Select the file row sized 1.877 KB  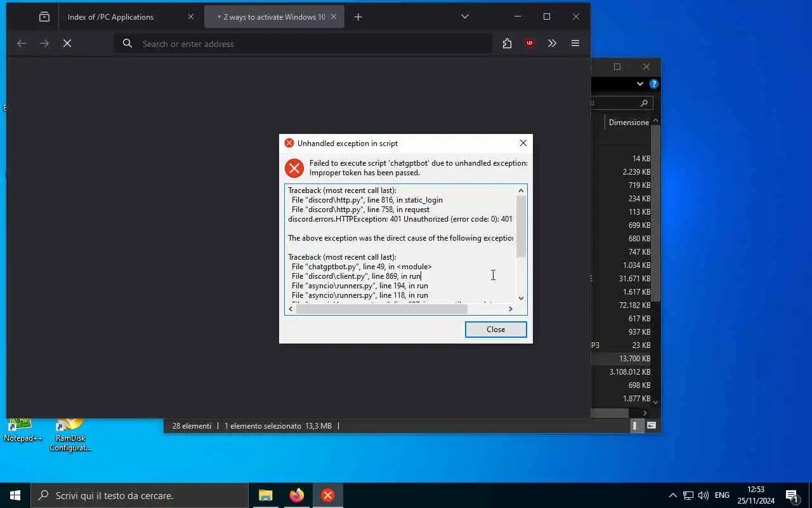621,399
